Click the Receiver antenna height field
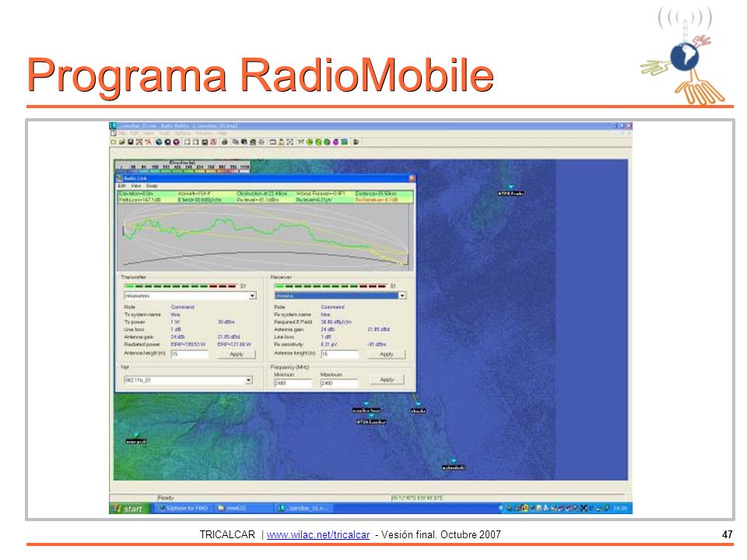Screen dimensions: 747x560 (340, 355)
